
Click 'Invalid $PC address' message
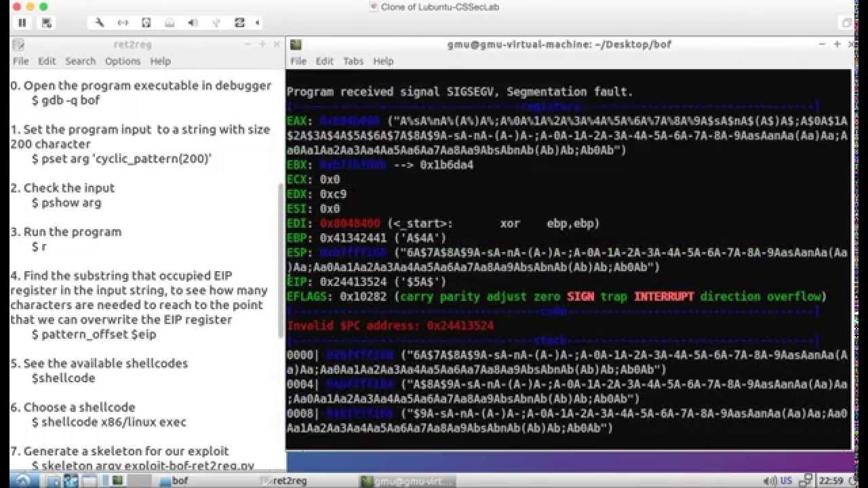[x=391, y=325]
